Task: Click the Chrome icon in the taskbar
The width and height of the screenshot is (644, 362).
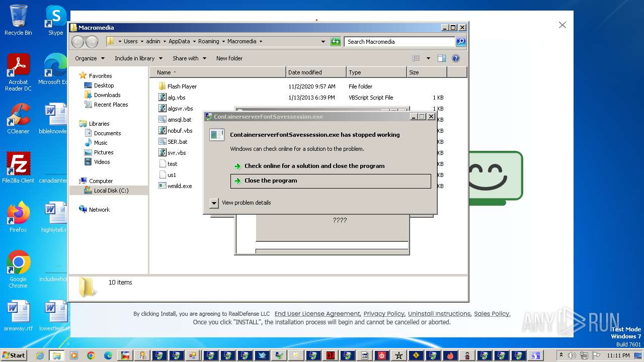Action: click(91, 355)
